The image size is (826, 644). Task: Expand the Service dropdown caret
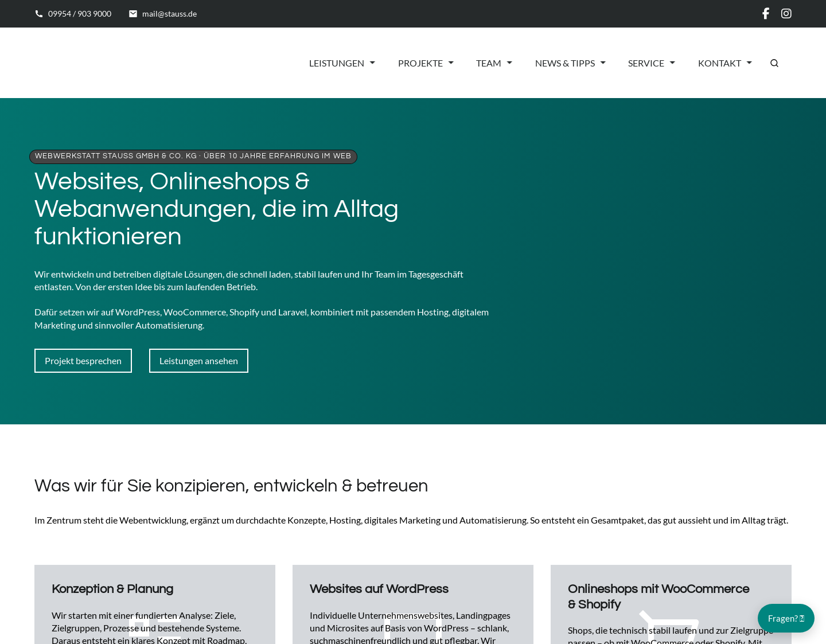pos(672,63)
